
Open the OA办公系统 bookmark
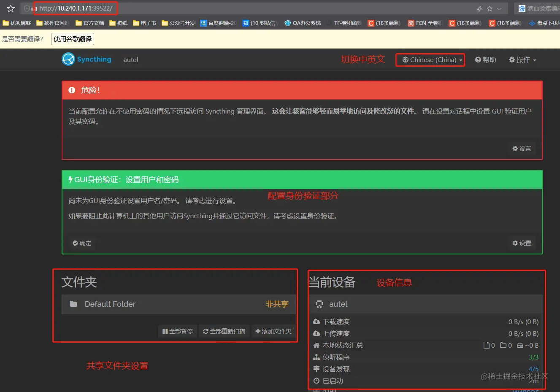[303, 23]
